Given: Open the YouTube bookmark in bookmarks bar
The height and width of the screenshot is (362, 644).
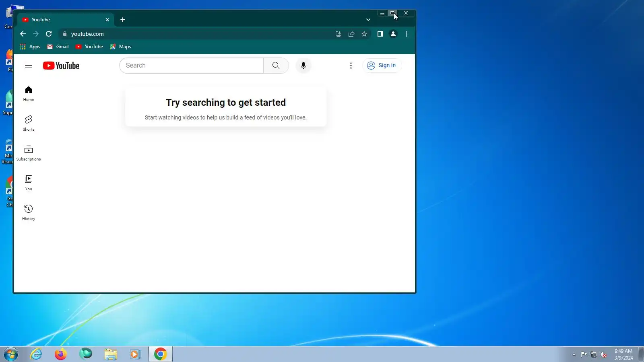Looking at the screenshot, I should 89,47.
